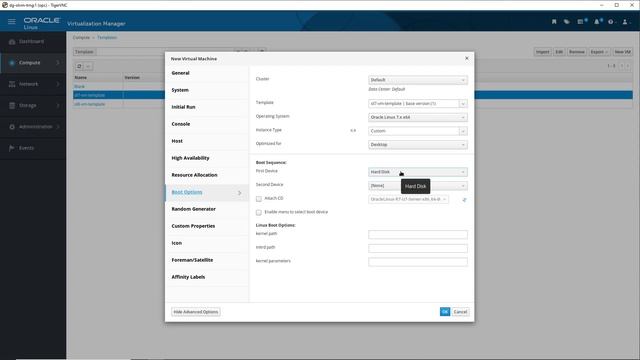Open the notifications bell icon
Screen dimensions: 640x360
(x=598, y=22)
